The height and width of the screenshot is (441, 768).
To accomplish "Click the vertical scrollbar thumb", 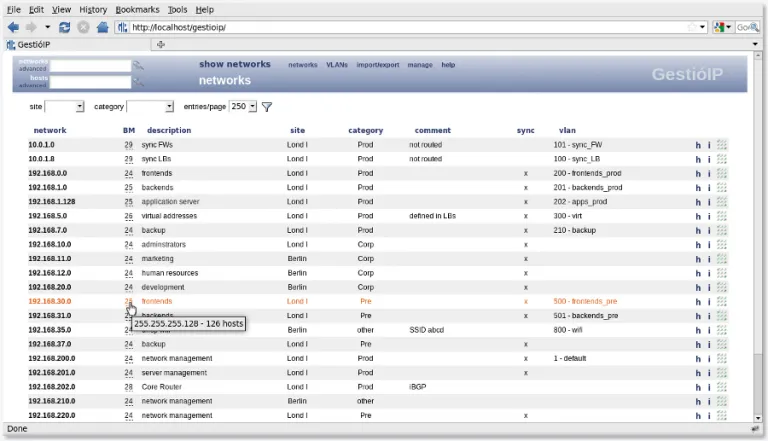I will (x=758, y=382).
